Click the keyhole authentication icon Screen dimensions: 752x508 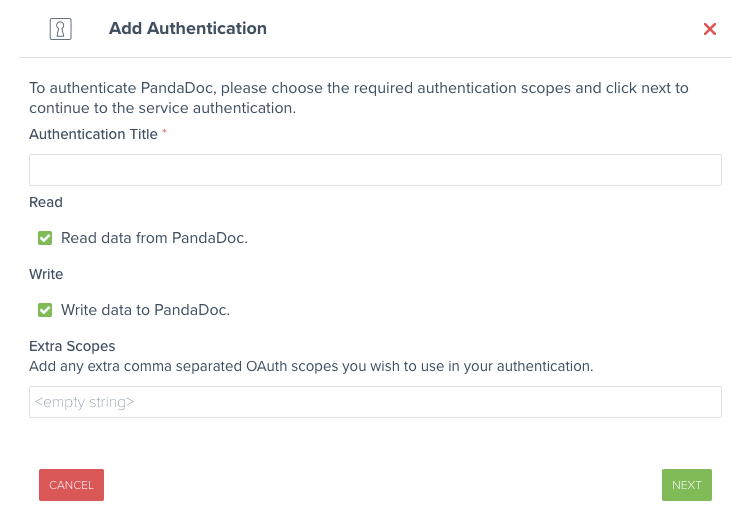pos(61,29)
